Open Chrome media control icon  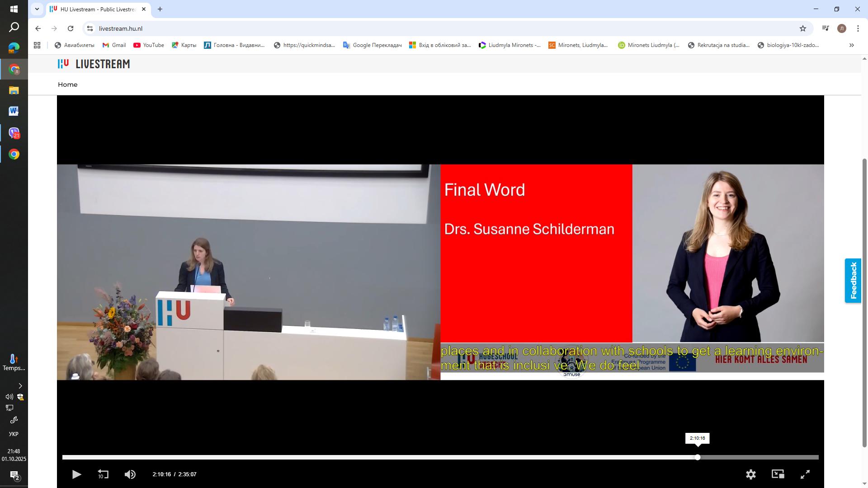826,28
